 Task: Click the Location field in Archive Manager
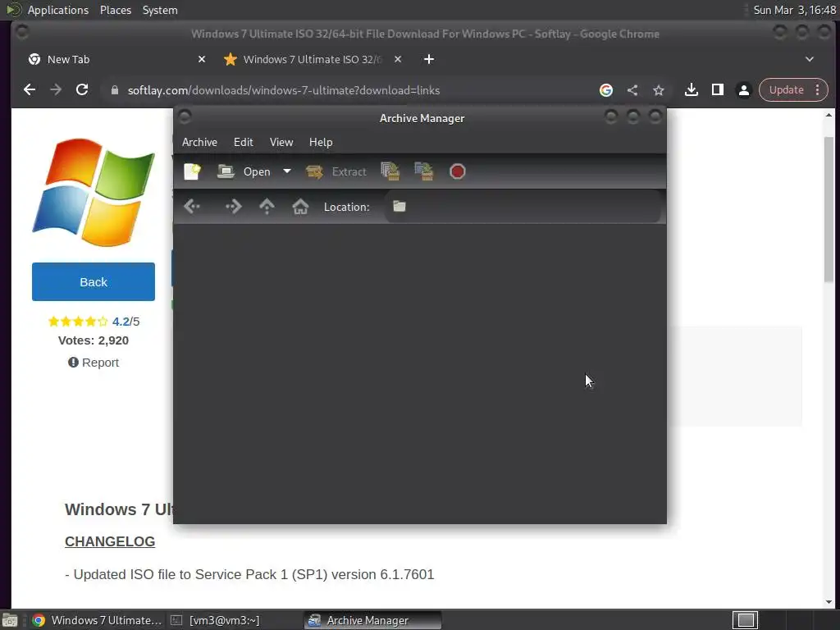[523, 206]
